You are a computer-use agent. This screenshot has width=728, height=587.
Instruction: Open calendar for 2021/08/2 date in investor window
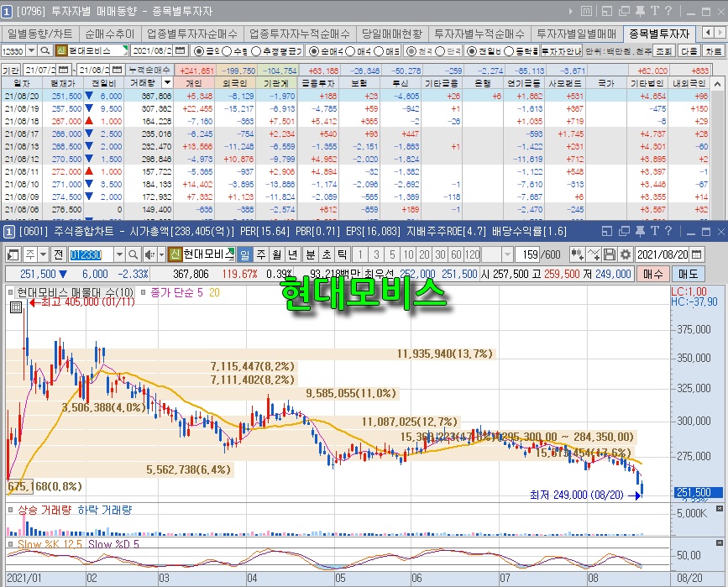pyautogui.click(x=181, y=50)
